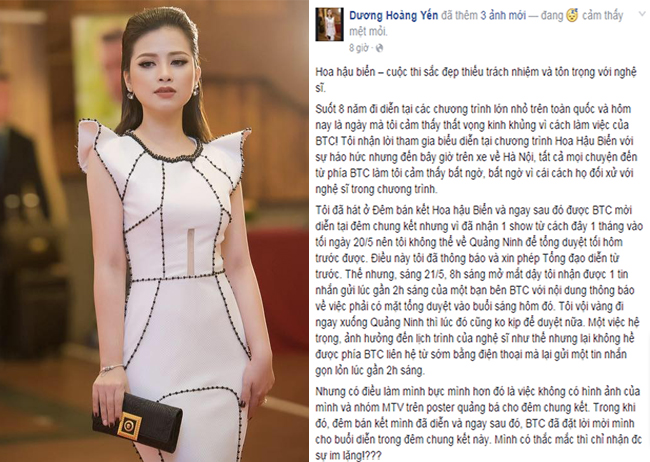Click the 'đã thêm' status text
This screenshot has width=650, height=462.
click(453, 16)
